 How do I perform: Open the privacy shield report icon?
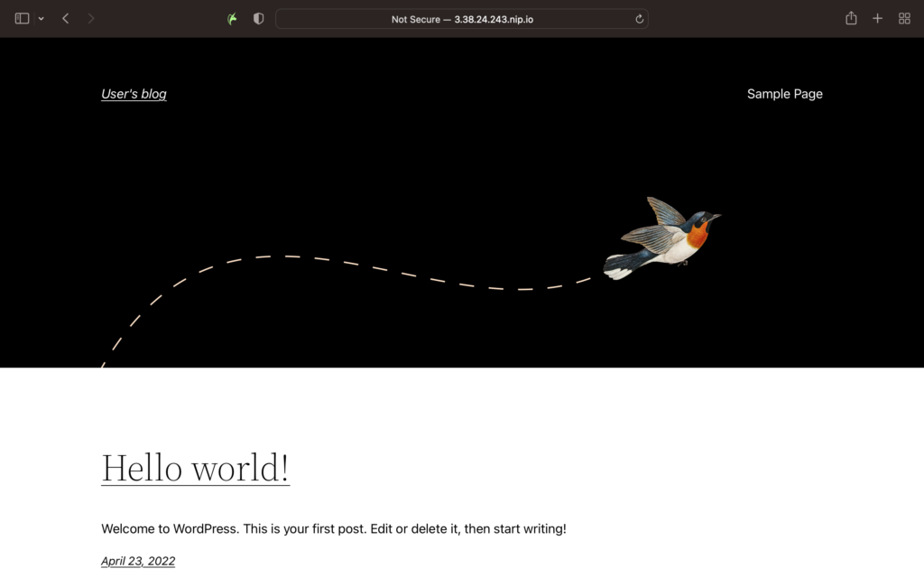(x=258, y=19)
